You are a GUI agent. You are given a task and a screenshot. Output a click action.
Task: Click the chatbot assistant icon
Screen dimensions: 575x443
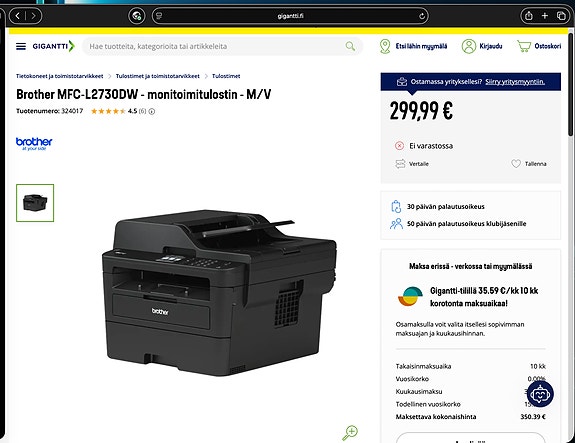(540, 394)
